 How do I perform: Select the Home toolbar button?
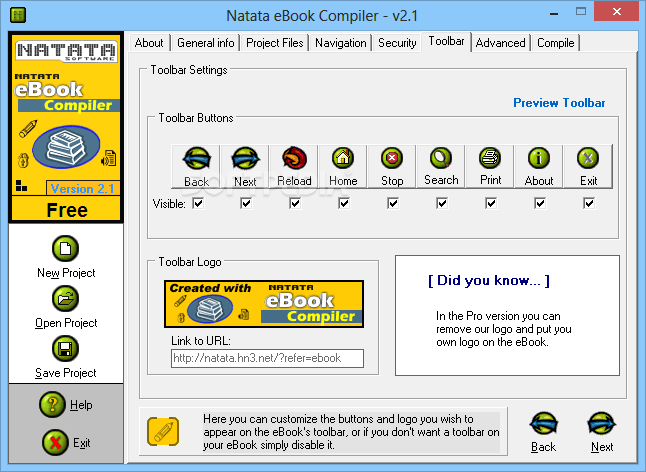(343, 167)
